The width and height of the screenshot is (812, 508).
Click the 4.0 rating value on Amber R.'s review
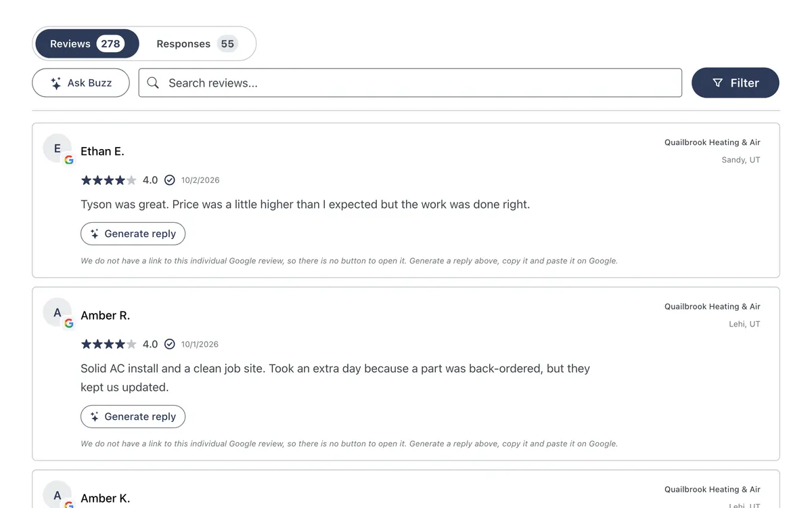tap(150, 344)
